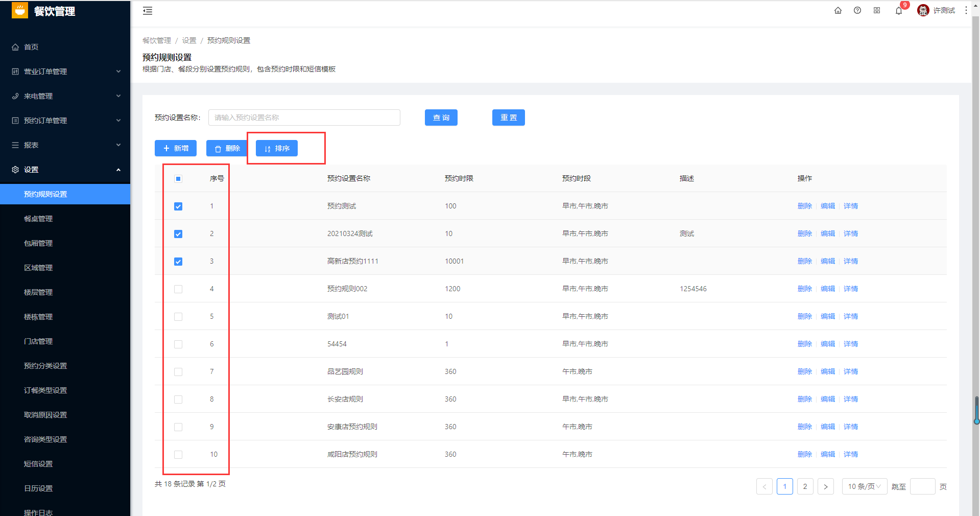Collapse 设置 submenu chevron
980x516 pixels.
tap(118, 170)
